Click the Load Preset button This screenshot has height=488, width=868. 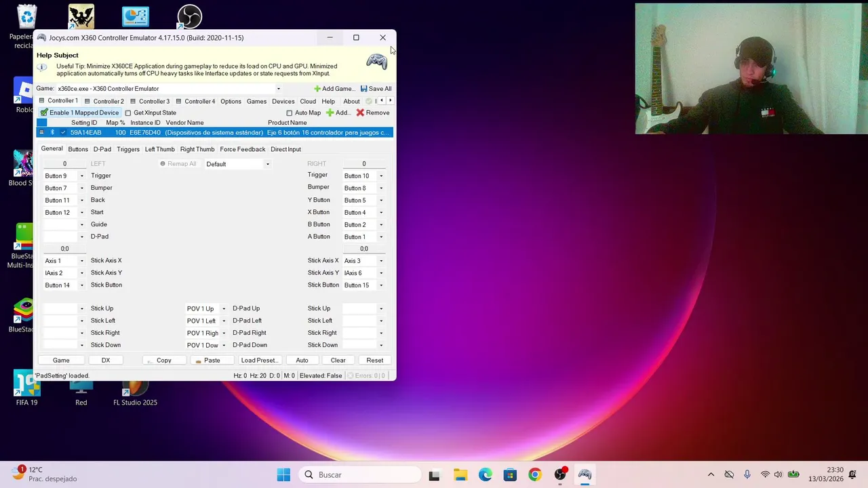259,361
